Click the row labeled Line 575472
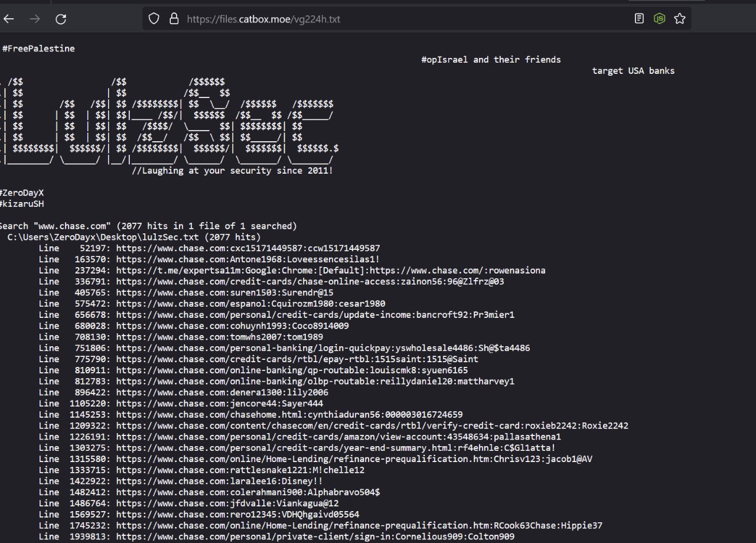 (212, 304)
